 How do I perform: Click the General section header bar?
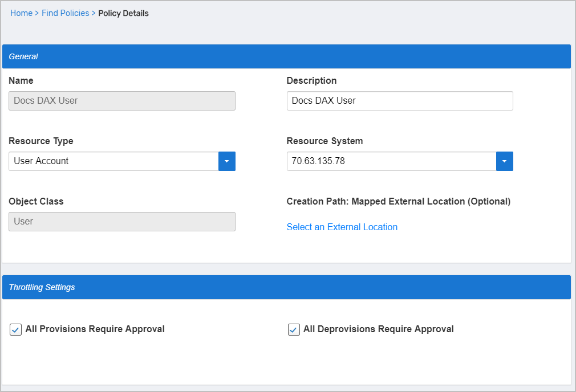286,56
